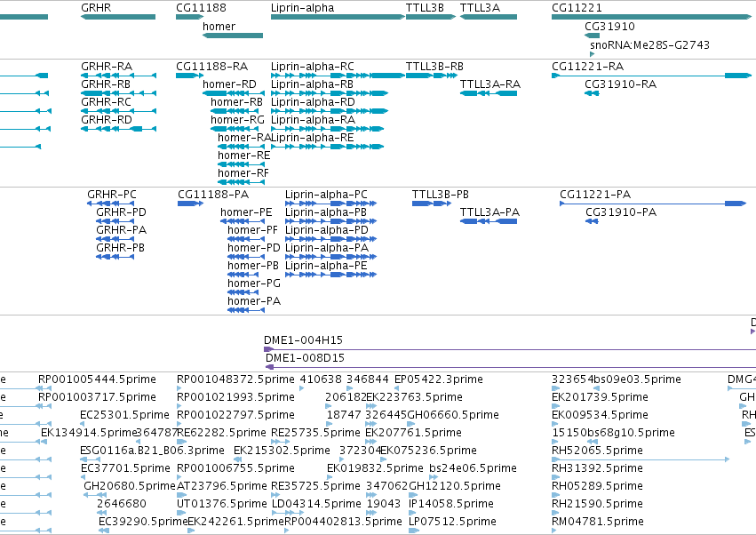Click transcript homer-RD

coord(234,93)
